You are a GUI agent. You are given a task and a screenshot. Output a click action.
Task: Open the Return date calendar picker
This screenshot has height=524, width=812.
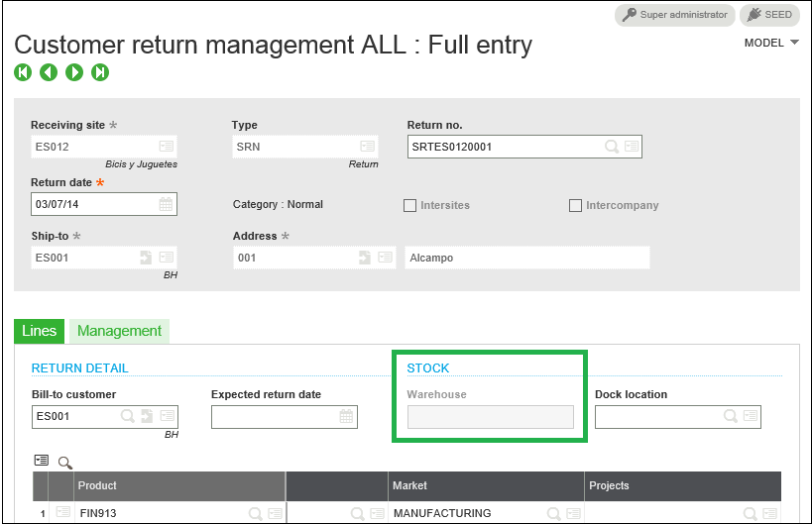(166, 204)
